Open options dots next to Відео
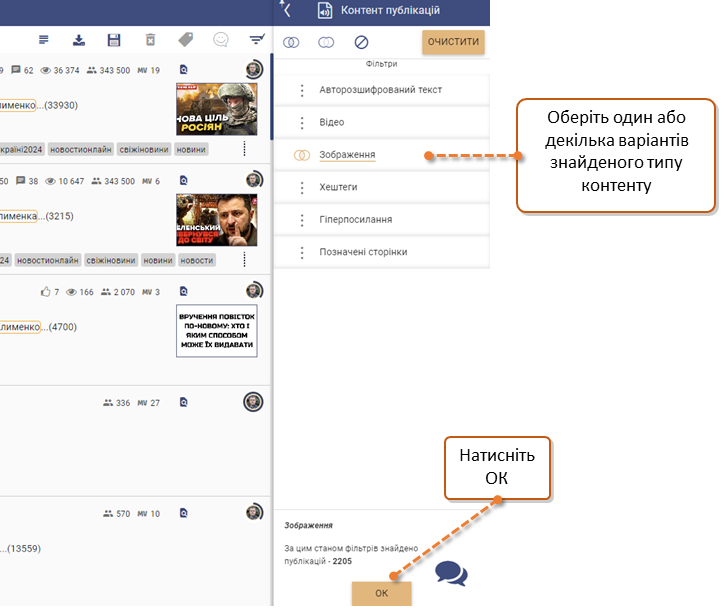This screenshot has height=608, width=727. pyautogui.click(x=302, y=123)
